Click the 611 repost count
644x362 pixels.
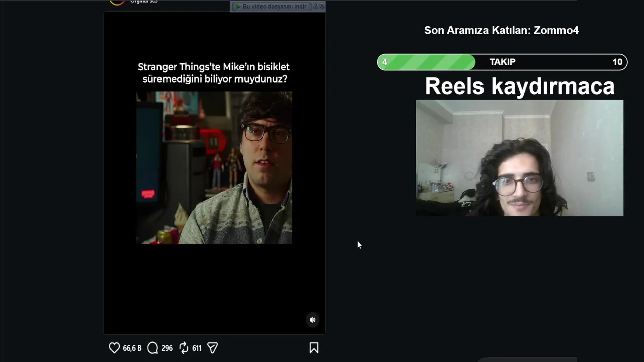[197, 348]
